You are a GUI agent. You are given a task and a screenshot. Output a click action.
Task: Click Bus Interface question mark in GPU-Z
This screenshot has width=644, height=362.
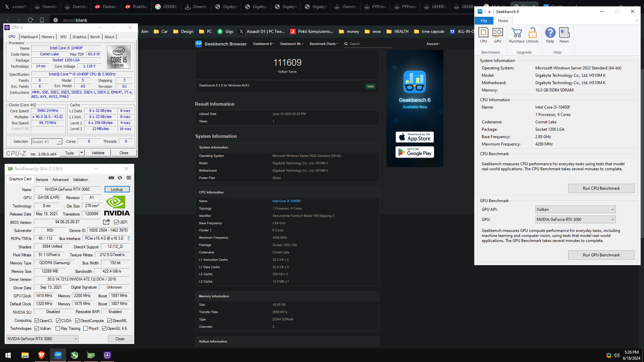[x=128, y=238]
